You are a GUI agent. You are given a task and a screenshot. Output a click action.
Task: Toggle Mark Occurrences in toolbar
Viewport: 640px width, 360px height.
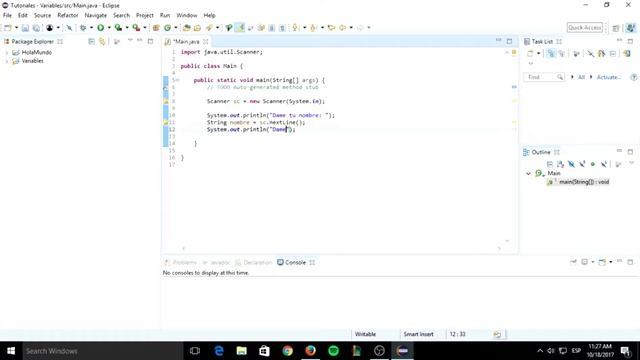coord(240,28)
